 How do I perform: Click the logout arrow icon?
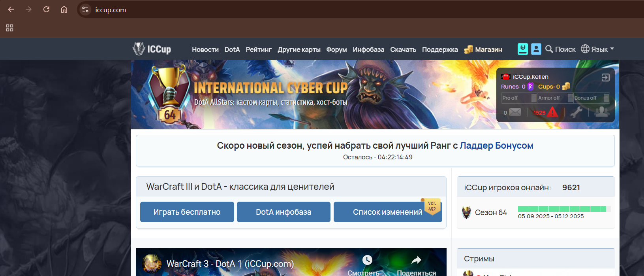pos(606,78)
